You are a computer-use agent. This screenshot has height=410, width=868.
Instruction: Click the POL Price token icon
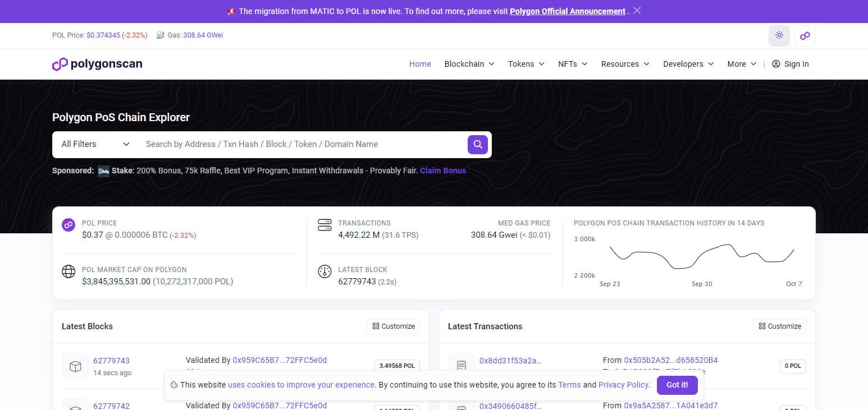click(x=68, y=225)
